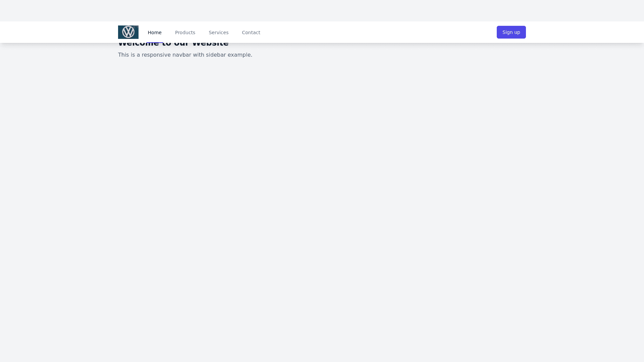Open Services from the top navigation
Viewport: 644px width, 362px height.
click(218, 32)
